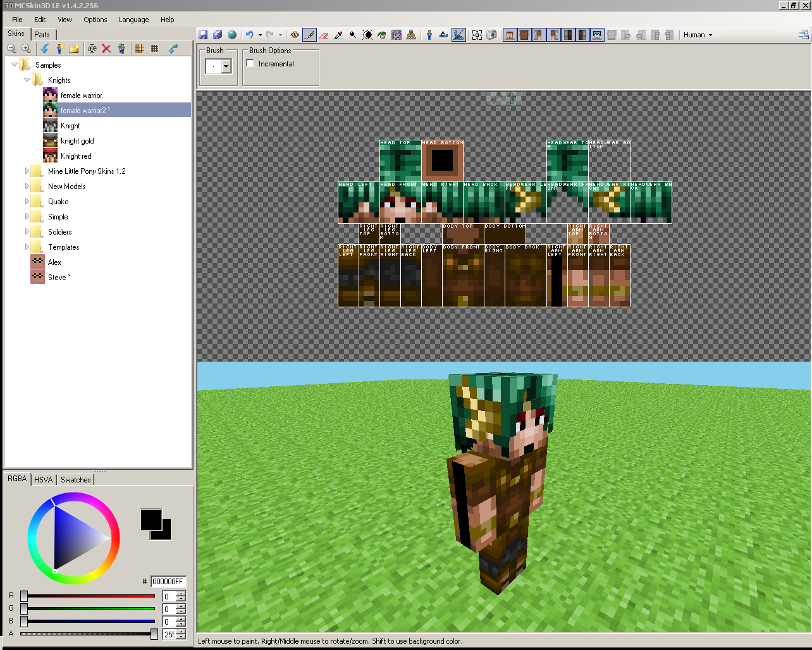Viewport: 812px width, 650px height.
Task: Open the Language menu
Action: click(x=134, y=20)
